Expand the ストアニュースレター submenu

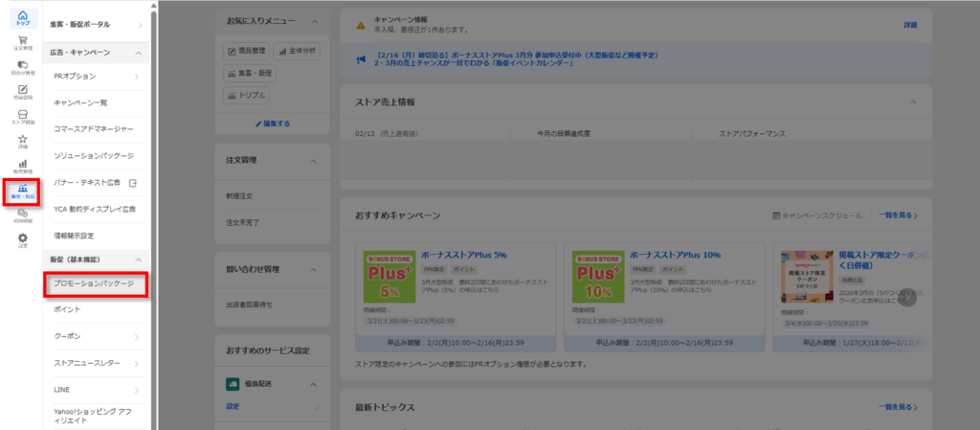[x=136, y=363]
